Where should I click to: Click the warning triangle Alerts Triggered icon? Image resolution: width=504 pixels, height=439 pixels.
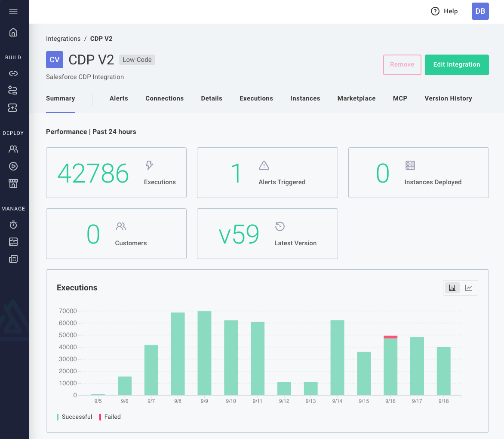point(264,165)
